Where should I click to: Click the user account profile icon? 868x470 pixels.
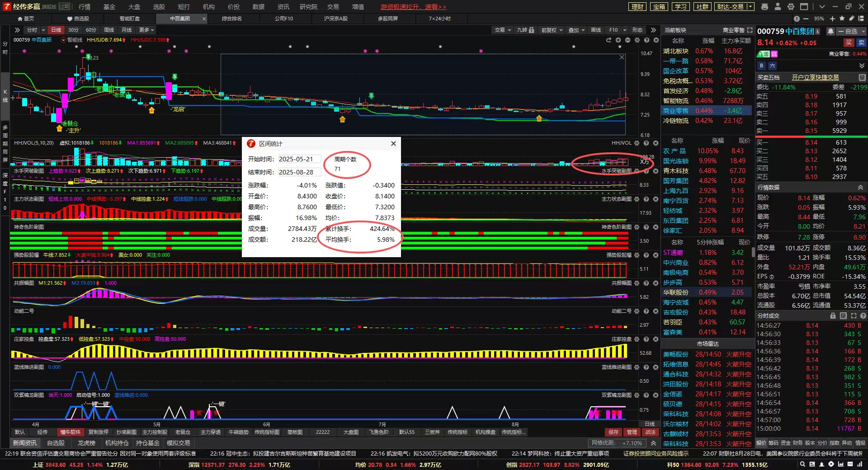[x=778, y=7]
